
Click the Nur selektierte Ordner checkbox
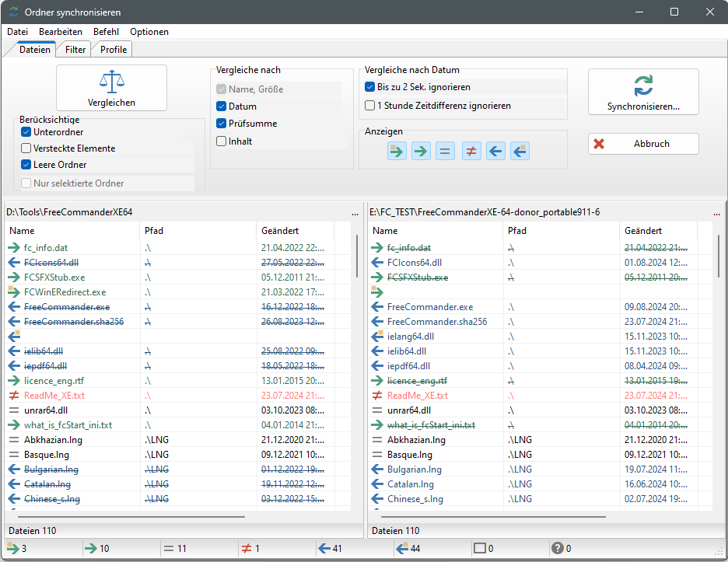point(26,183)
